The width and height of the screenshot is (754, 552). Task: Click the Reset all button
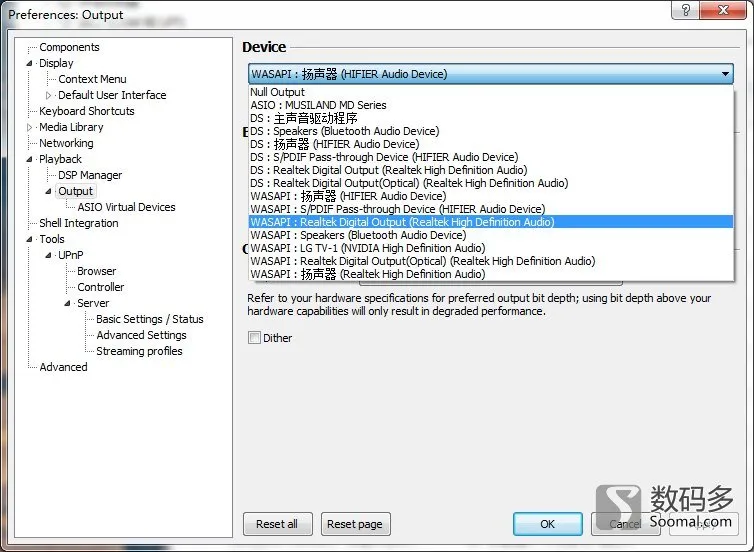(x=277, y=524)
